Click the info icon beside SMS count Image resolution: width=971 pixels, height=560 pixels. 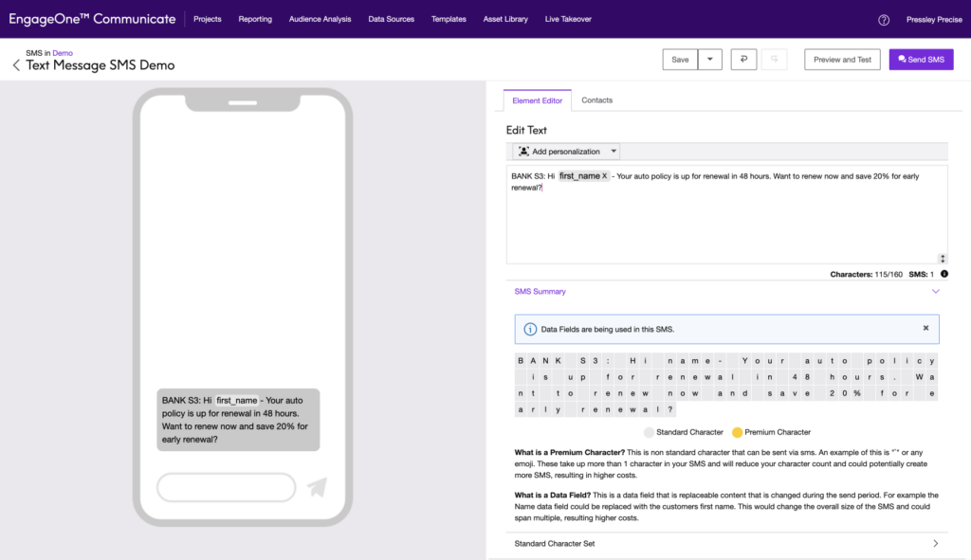(x=944, y=274)
